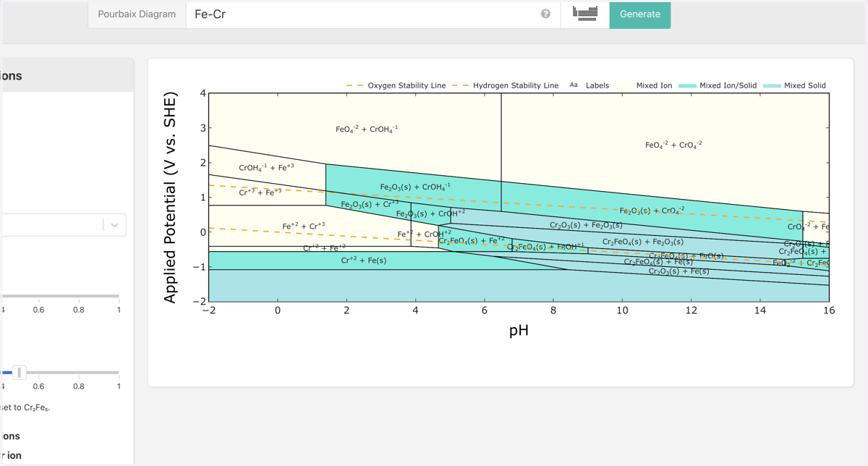Toggle Oxygen Stability Line legend entry
Screen dimensions: 868x466
click(396, 85)
